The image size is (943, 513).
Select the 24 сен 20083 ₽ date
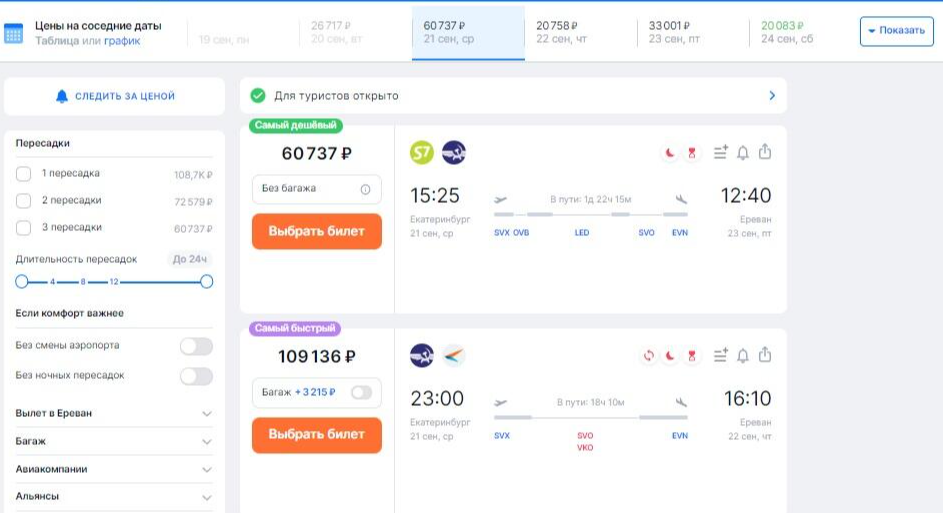coord(790,32)
